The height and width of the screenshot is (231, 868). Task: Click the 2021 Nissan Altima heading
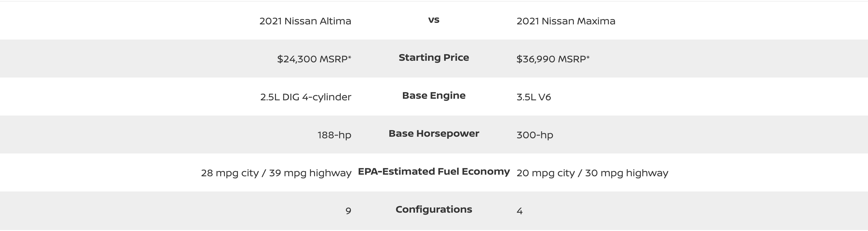pyautogui.click(x=305, y=21)
